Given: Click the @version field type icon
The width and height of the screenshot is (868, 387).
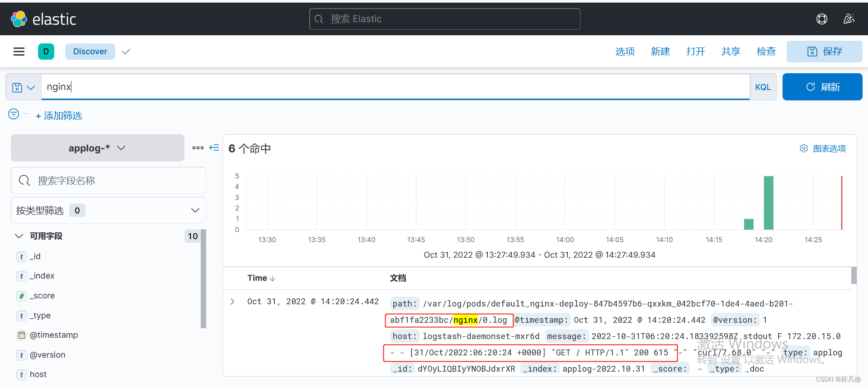Looking at the screenshot, I should [21, 355].
